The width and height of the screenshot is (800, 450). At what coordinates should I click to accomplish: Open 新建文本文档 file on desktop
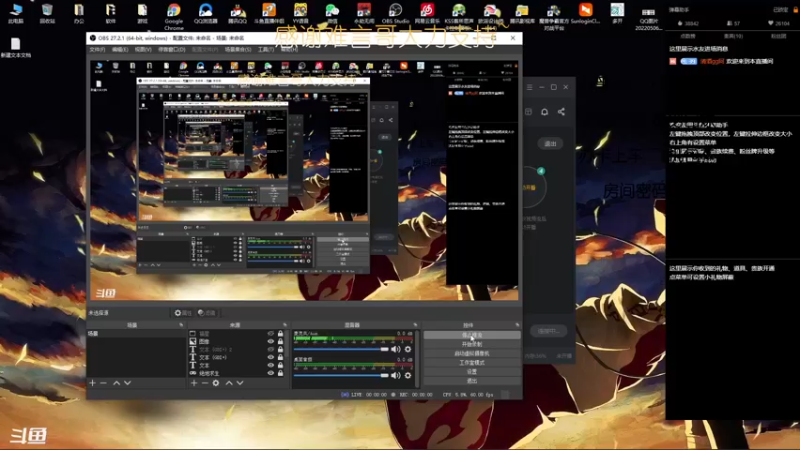coord(16,48)
